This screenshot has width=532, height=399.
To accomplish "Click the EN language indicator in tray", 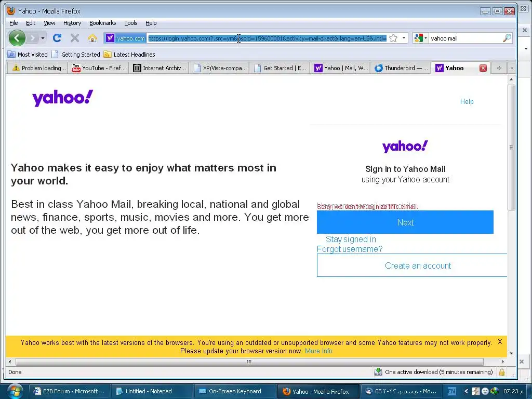I will tap(451, 392).
